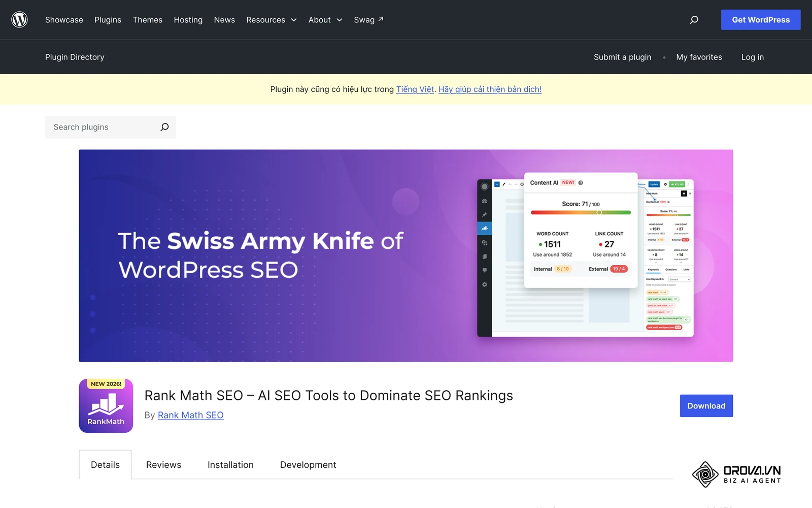812x508 pixels.
Task: Switch to the Installation tab
Action: click(x=230, y=465)
